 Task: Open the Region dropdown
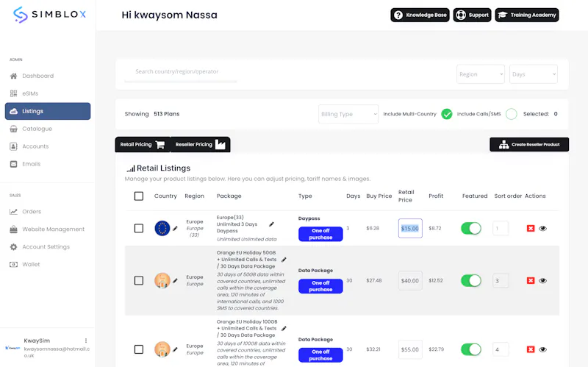(x=481, y=74)
